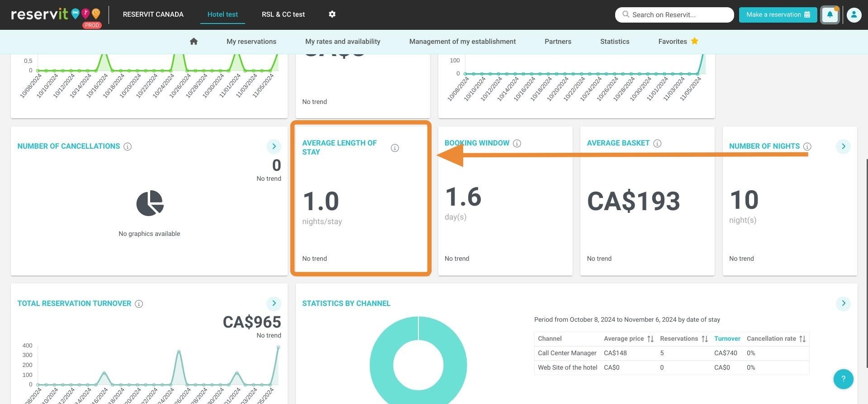Click the Channel column header
Viewport: 868px width, 404px height.
point(550,338)
